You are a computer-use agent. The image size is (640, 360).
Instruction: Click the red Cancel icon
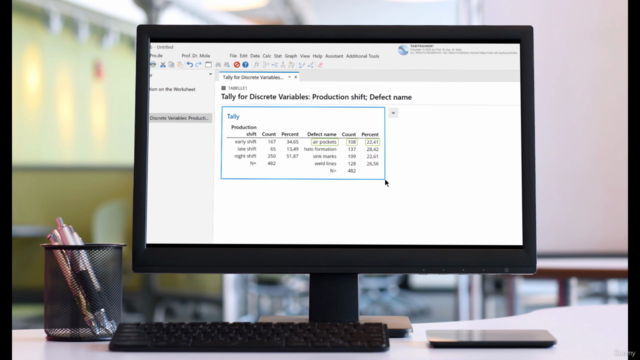click(x=237, y=65)
